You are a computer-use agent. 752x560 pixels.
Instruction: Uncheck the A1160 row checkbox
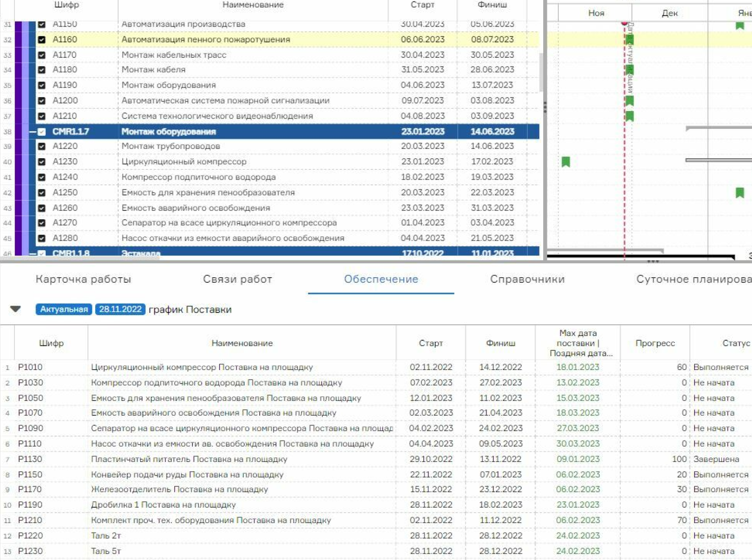click(x=42, y=40)
